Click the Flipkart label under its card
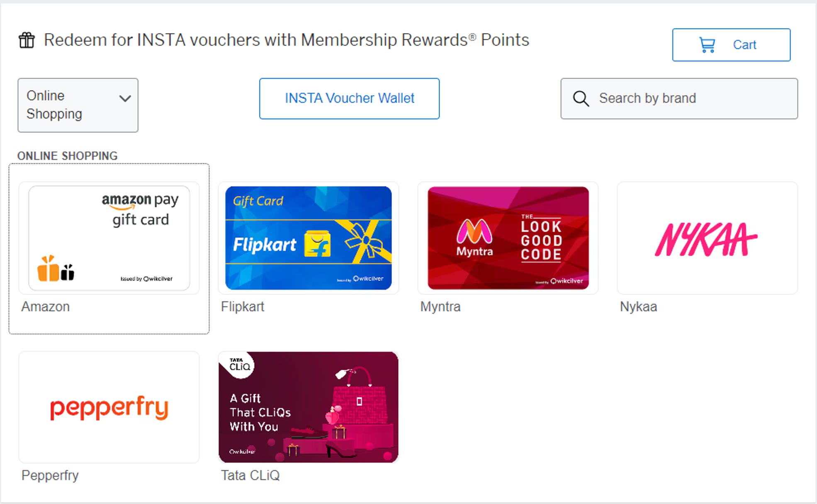Screen dimensions: 817x504 click(243, 307)
